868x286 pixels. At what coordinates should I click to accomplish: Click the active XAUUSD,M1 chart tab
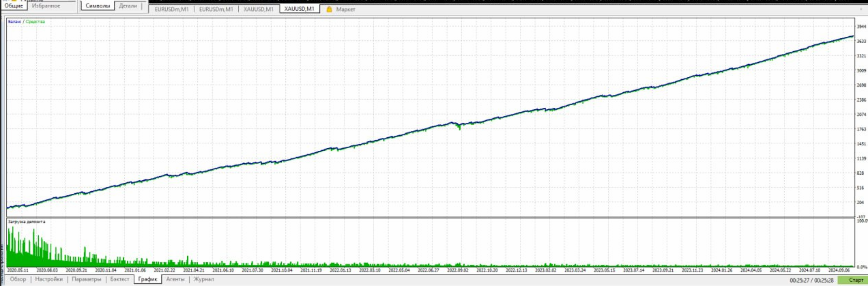pyautogui.click(x=300, y=10)
